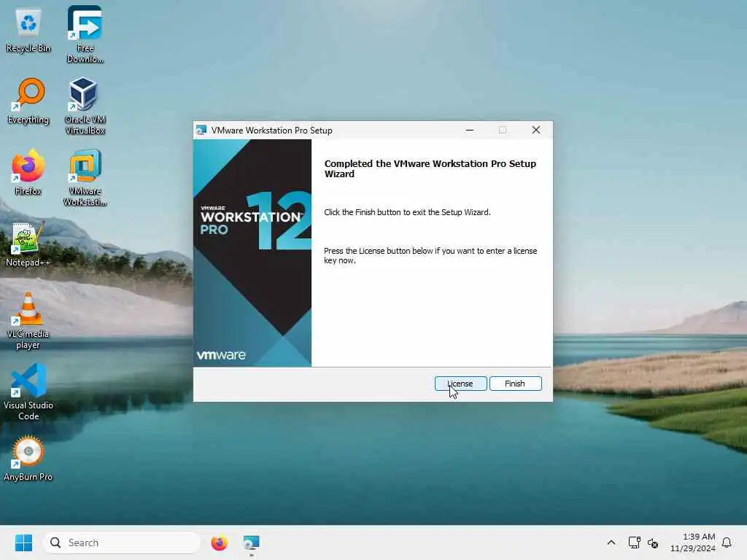The width and height of the screenshot is (747, 560).
Task: Select VMware Workstation desktop shortcut
Action: point(85,177)
